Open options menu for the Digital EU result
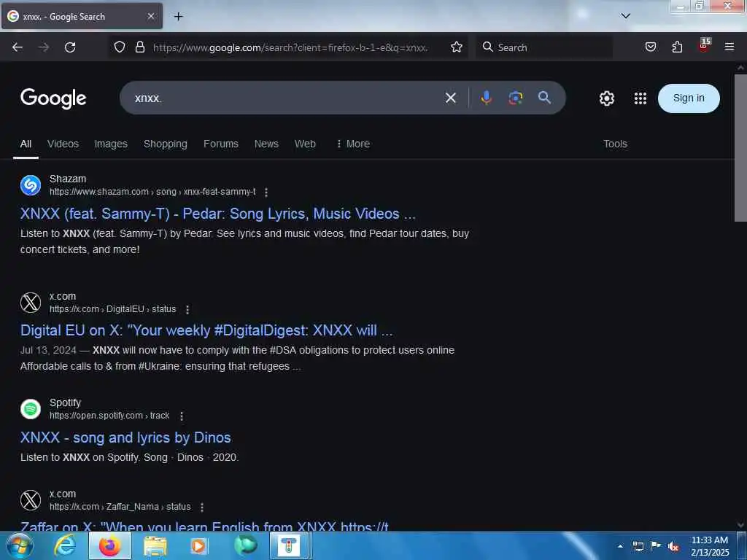 point(187,309)
